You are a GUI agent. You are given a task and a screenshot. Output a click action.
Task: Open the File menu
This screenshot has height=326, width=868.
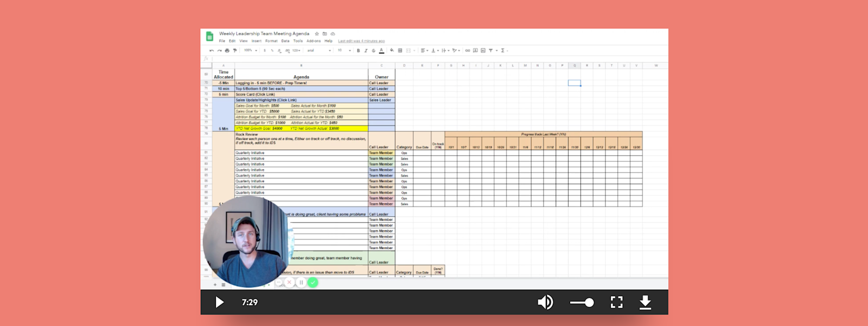click(222, 41)
